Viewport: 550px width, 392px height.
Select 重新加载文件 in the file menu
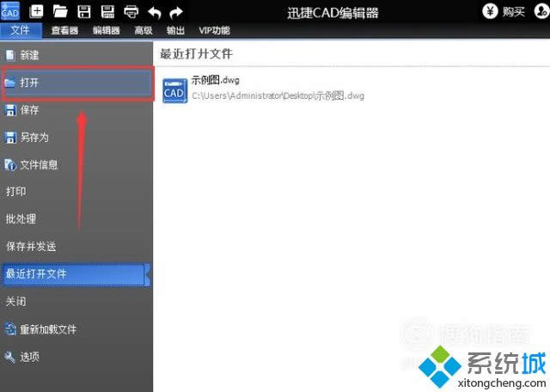pyautogui.click(x=76, y=329)
